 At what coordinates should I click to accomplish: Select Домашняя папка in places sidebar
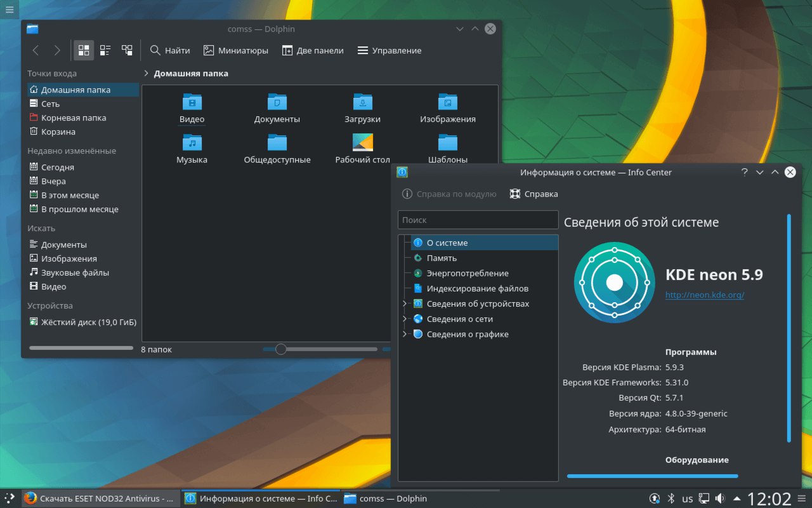[83, 90]
